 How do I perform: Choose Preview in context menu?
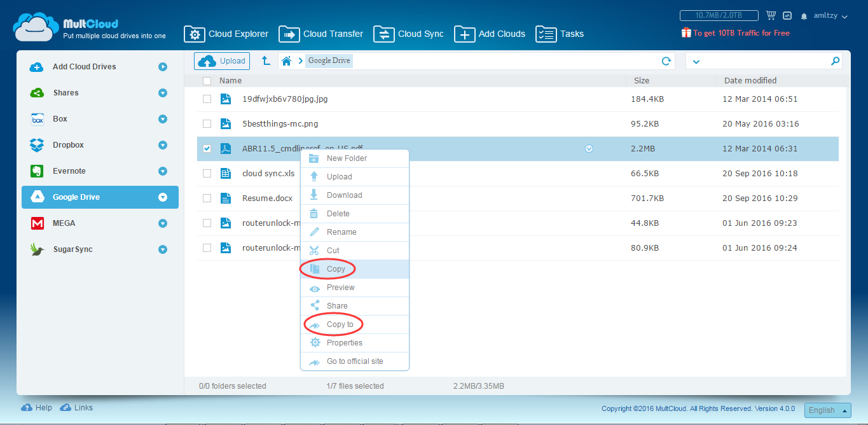point(354,288)
